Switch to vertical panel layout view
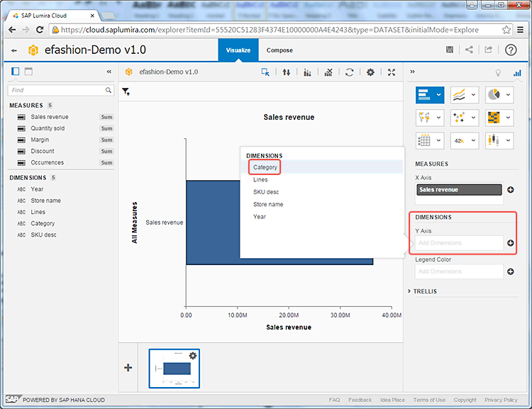Screen dimensions: 532x409 click(x=16, y=72)
